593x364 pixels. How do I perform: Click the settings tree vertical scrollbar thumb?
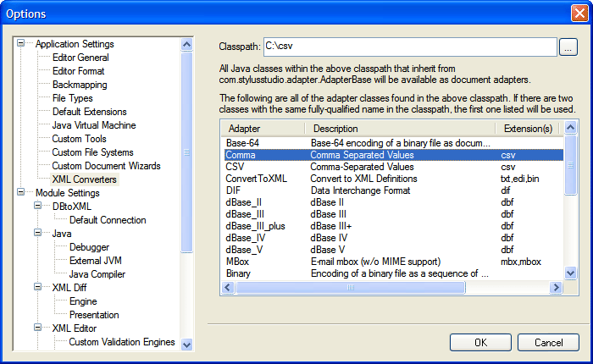(x=186, y=152)
